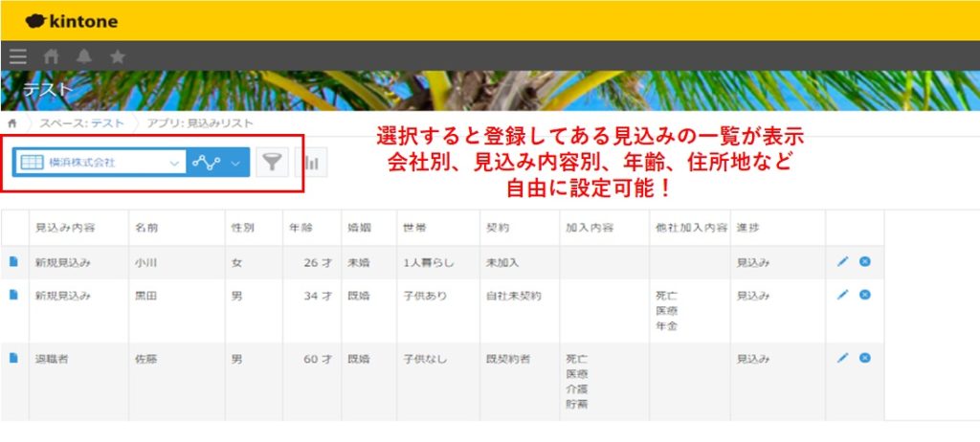The image size is (980, 442).
Task: Click the スペース: テスト breadcrumb link
Action: click(81, 123)
